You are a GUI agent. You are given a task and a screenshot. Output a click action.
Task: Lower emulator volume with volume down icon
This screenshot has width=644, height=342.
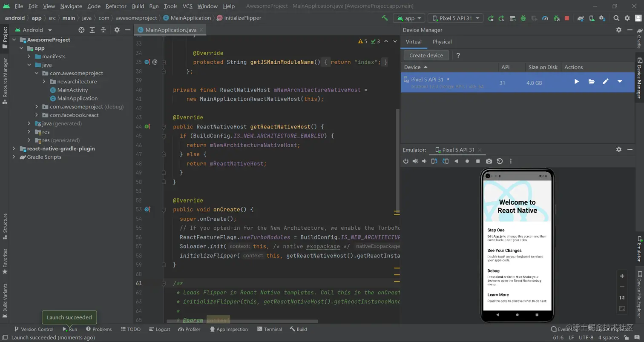(x=424, y=161)
